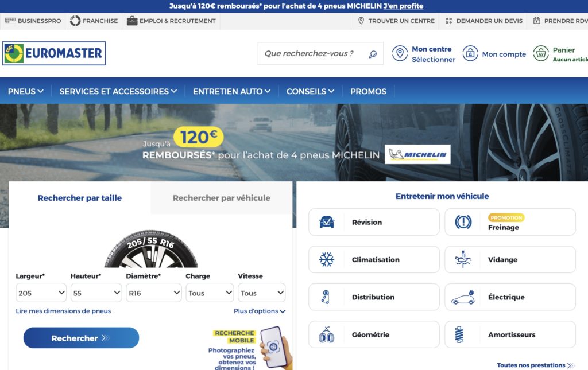Open the PROMOS menu
This screenshot has width=588, height=370.
point(368,91)
